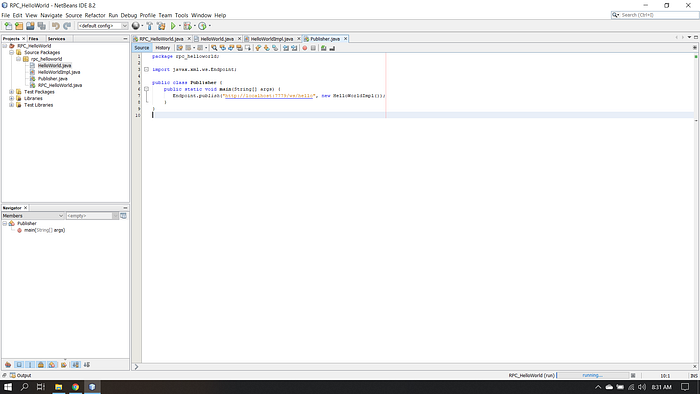This screenshot has height=394, width=700.
Task: Click the red macro record icon
Action: coord(305,48)
